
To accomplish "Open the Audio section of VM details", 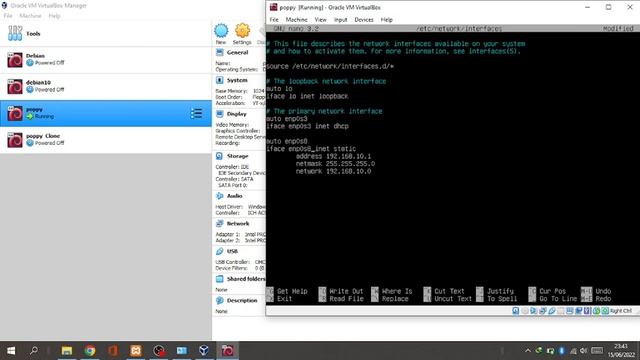I will coord(235,196).
